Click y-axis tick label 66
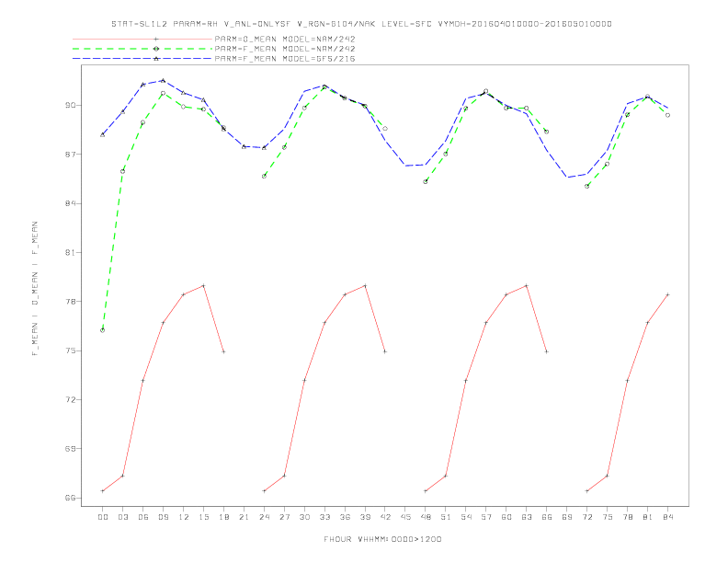 [x=70, y=498]
